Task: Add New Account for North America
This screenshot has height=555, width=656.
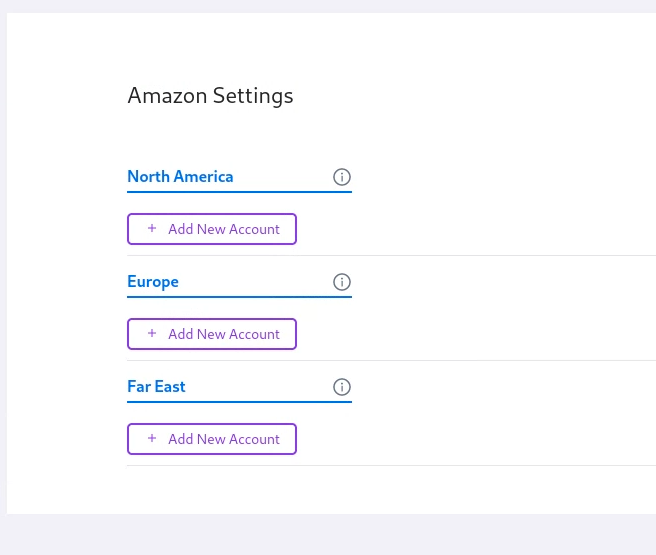Action: [212, 229]
